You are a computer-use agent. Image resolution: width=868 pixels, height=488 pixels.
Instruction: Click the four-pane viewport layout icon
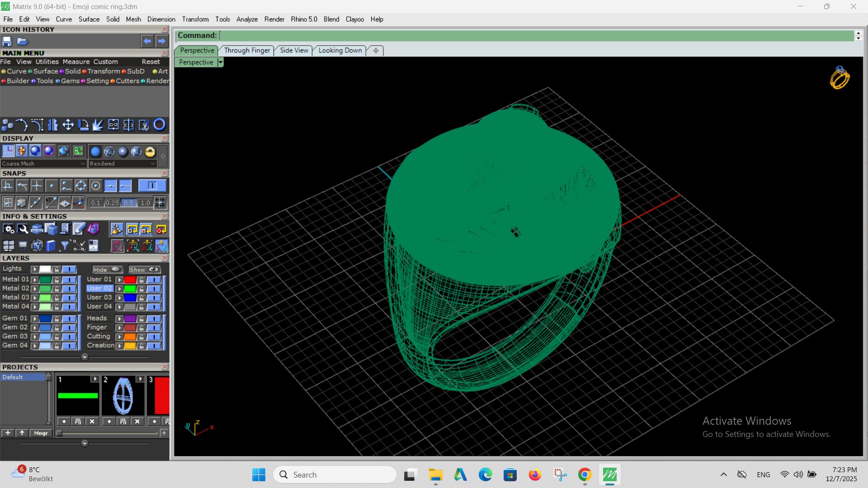[x=9, y=246]
